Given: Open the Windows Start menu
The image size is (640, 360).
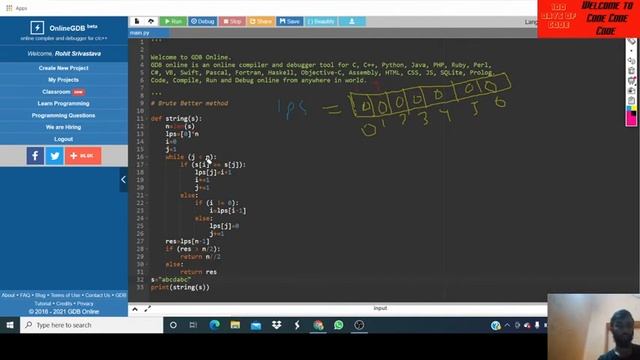Looking at the screenshot, I should tap(10, 325).
